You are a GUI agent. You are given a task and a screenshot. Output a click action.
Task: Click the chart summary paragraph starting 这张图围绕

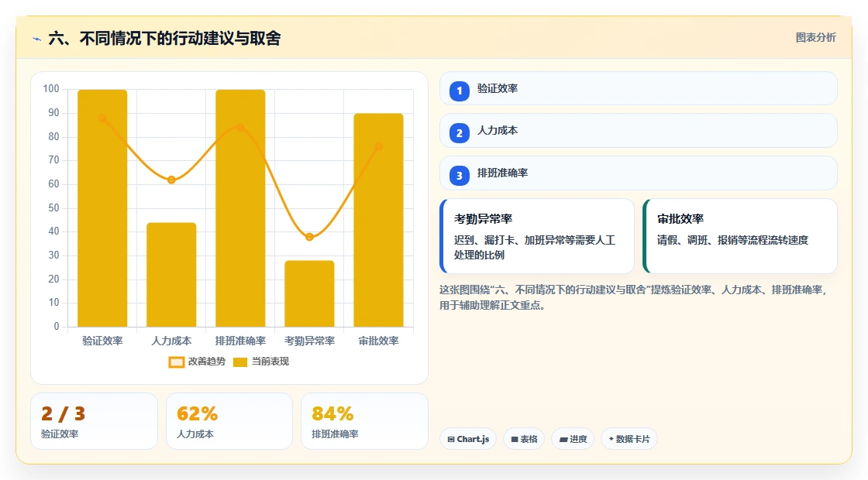[633, 297]
